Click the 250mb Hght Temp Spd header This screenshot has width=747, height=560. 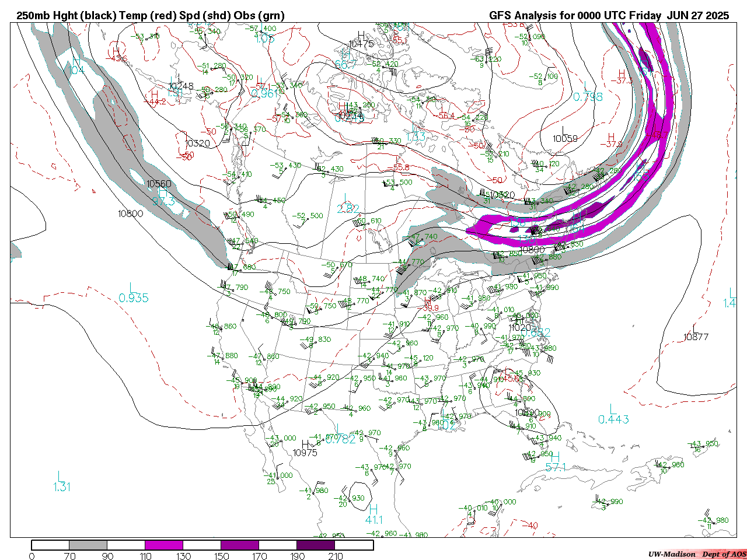click(x=151, y=16)
